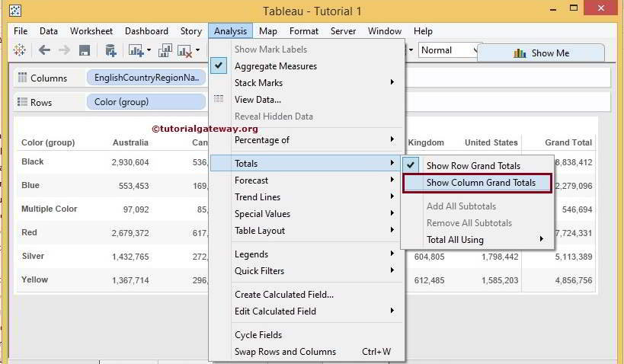This screenshot has height=364, width=624.
Task: Click the clear sheet icon
Action: (185, 51)
